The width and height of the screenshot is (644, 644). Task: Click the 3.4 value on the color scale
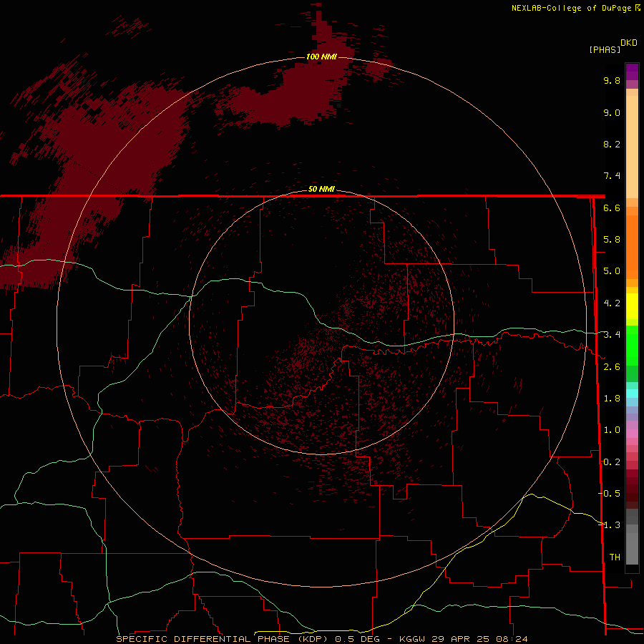612,335
